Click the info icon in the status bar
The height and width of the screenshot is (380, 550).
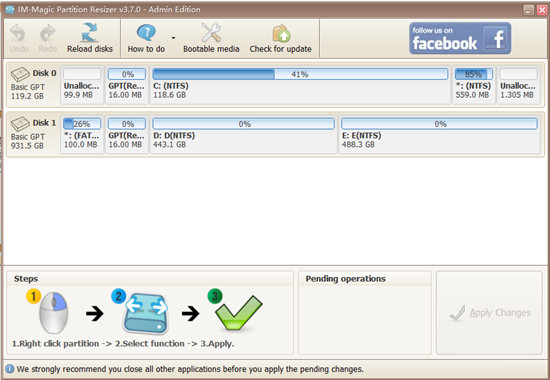(x=9, y=369)
